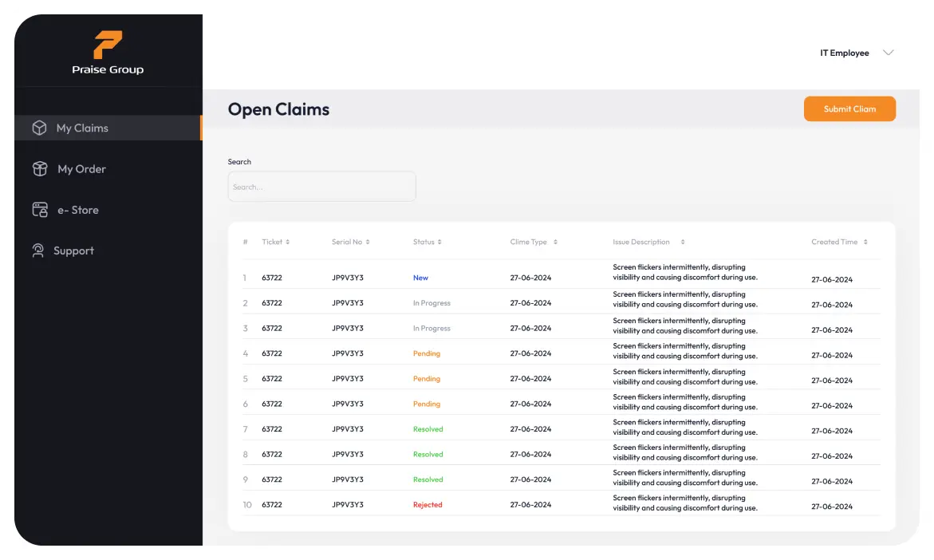Sort by Clime Type column arrows
The image size is (934, 560).
(x=555, y=242)
